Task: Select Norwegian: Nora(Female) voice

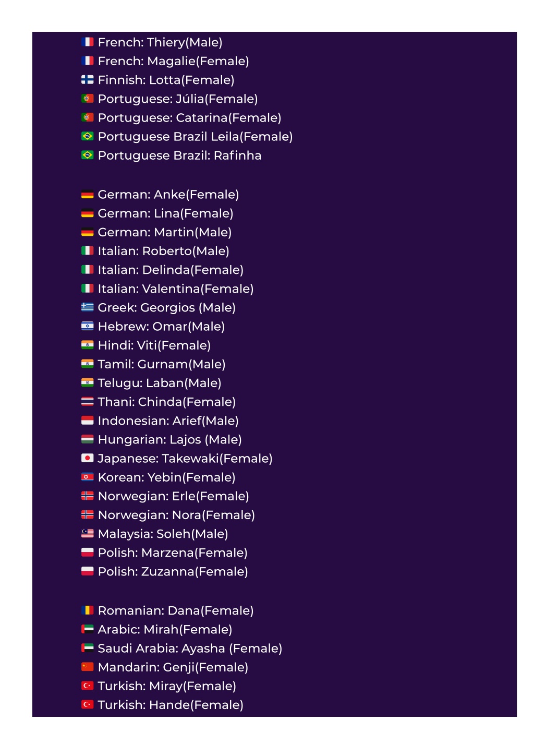Action: (176, 515)
